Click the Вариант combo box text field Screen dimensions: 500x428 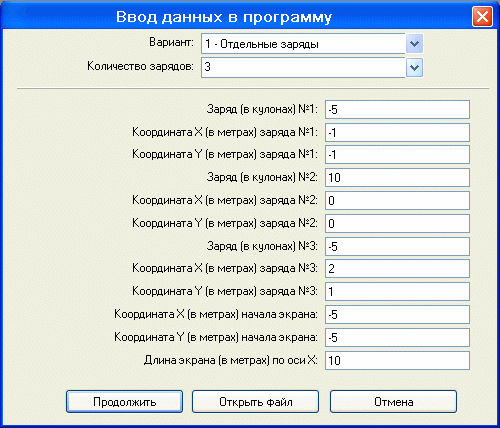pos(303,43)
